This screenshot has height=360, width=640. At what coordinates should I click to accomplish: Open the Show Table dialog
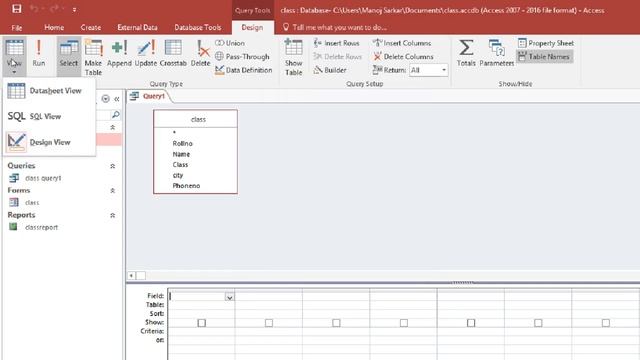[x=293, y=57]
